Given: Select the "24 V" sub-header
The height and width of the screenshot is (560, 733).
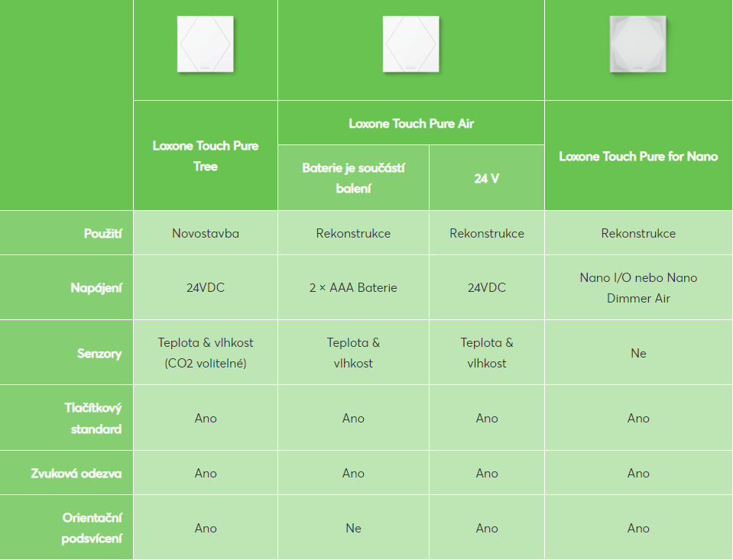Looking at the screenshot, I should tap(487, 179).
